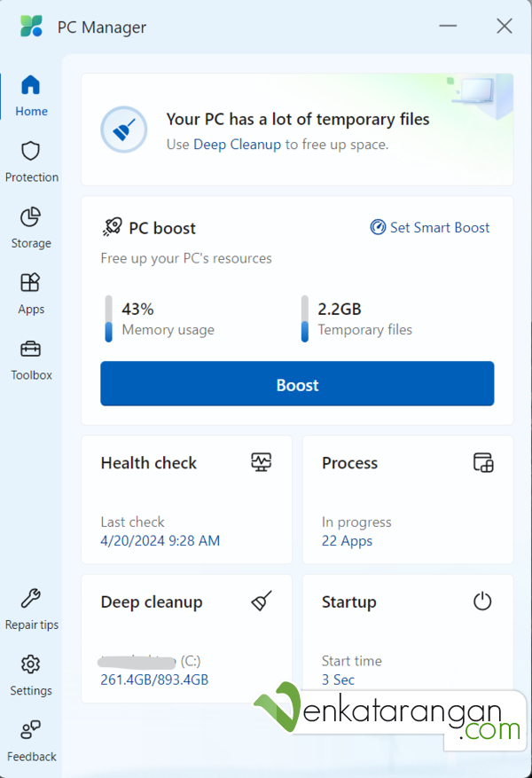Click the Last check label
Screen dimensions: 532x778
(x=132, y=522)
